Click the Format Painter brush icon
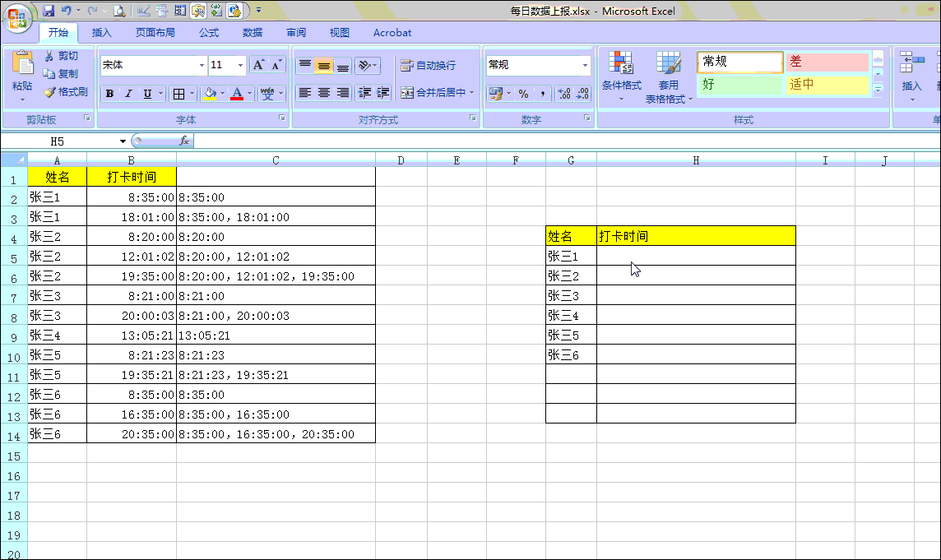The width and height of the screenshot is (941, 560). pos(49,92)
